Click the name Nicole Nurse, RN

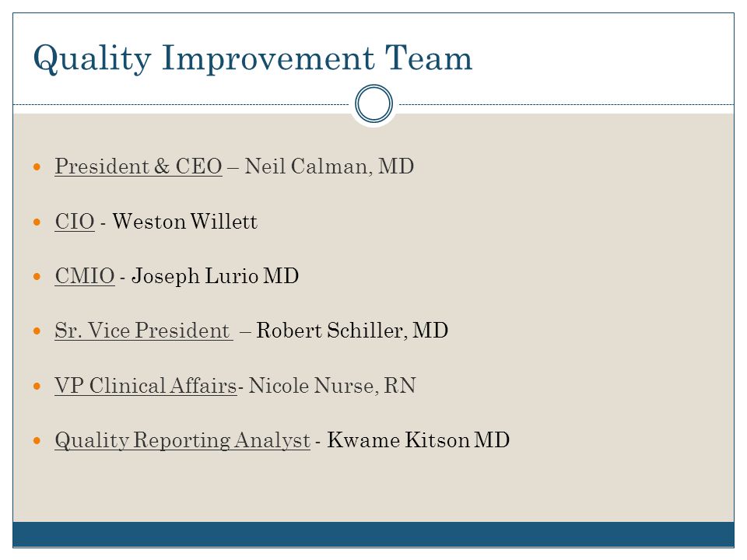pos(332,385)
